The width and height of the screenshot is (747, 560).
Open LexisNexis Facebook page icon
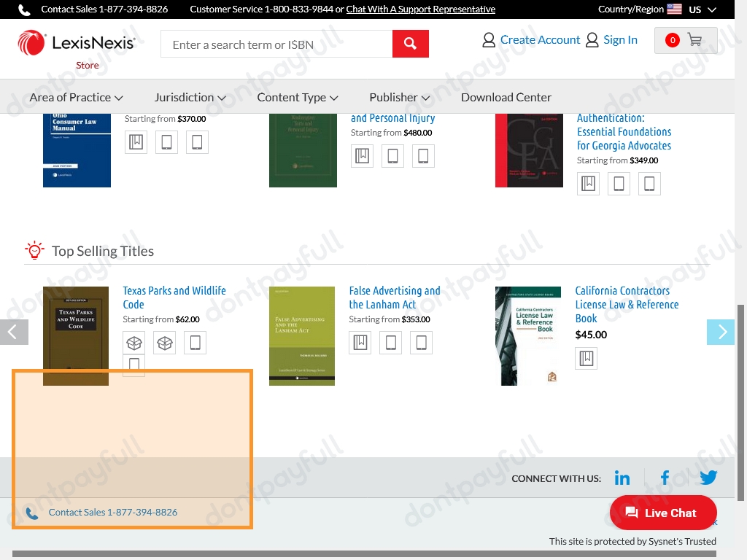point(665,478)
